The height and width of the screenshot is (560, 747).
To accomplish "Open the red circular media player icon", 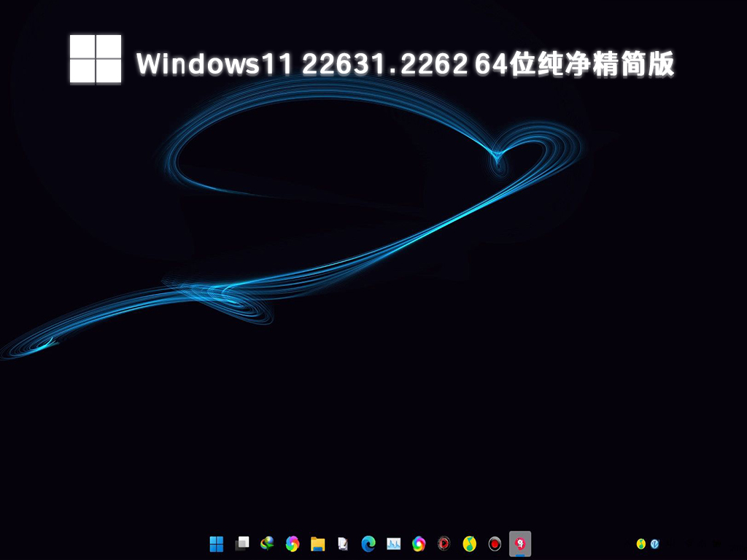I will point(444,543).
